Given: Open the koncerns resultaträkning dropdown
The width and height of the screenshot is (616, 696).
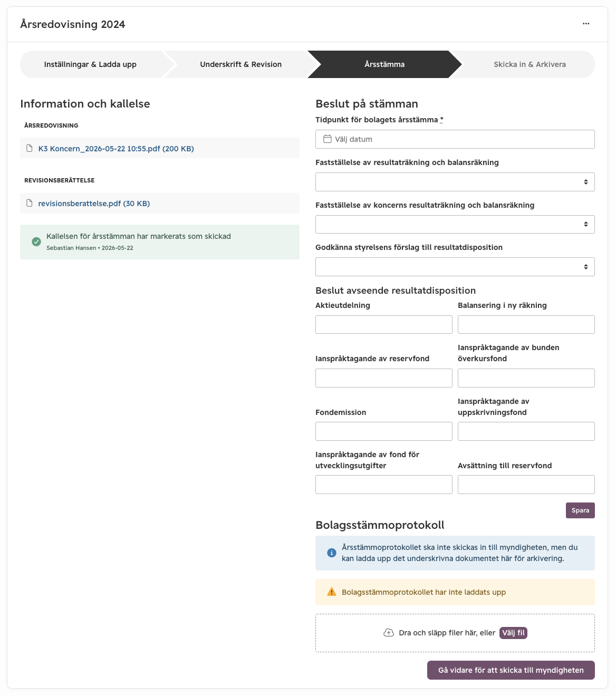Looking at the screenshot, I should [455, 224].
